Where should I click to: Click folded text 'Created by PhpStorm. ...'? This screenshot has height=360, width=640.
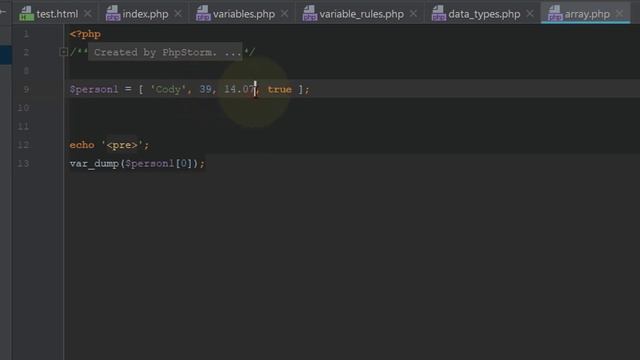click(x=165, y=52)
